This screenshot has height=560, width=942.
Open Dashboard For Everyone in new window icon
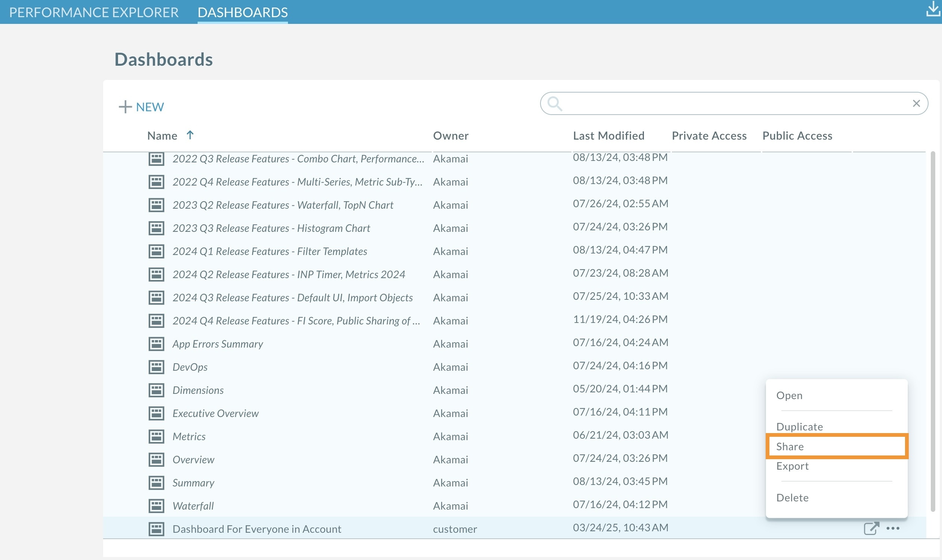pyautogui.click(x=871, y=528)
